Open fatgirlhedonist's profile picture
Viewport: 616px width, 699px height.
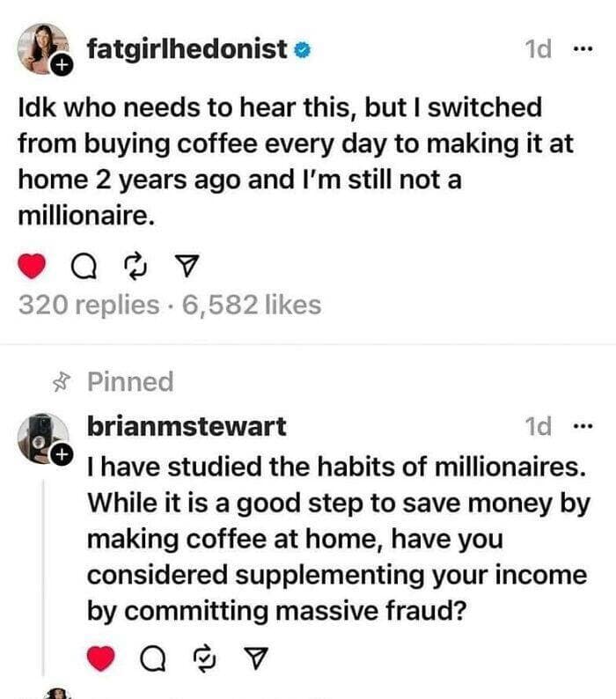click(43, 48)
